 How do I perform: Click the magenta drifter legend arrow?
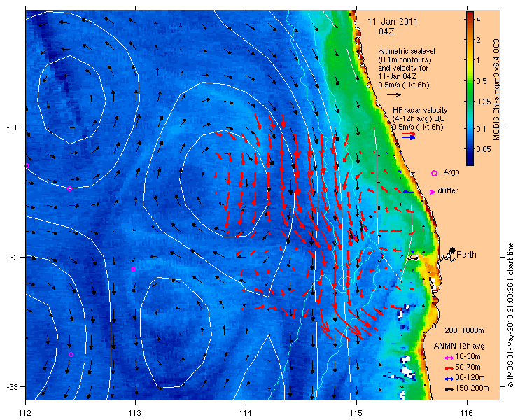click(x=432, y=192)
